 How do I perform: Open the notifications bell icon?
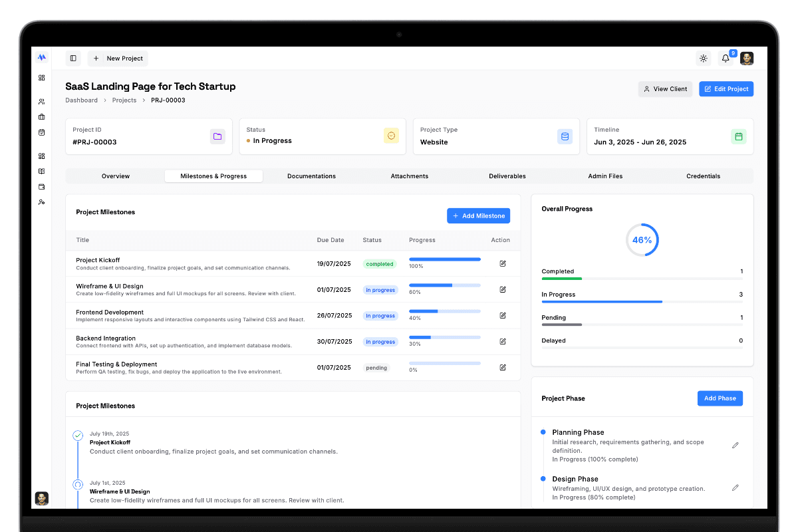point(726,59)
